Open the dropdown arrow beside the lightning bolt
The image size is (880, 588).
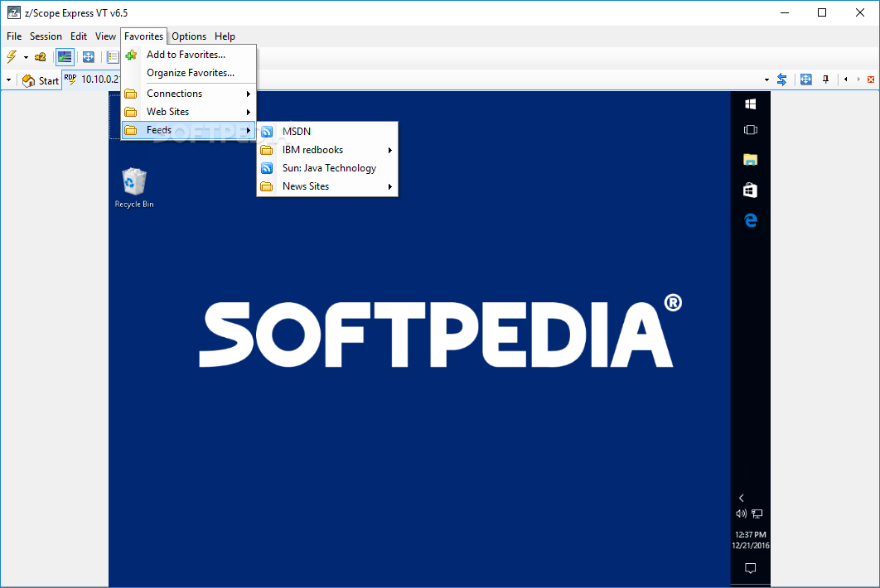click(26, 57)
